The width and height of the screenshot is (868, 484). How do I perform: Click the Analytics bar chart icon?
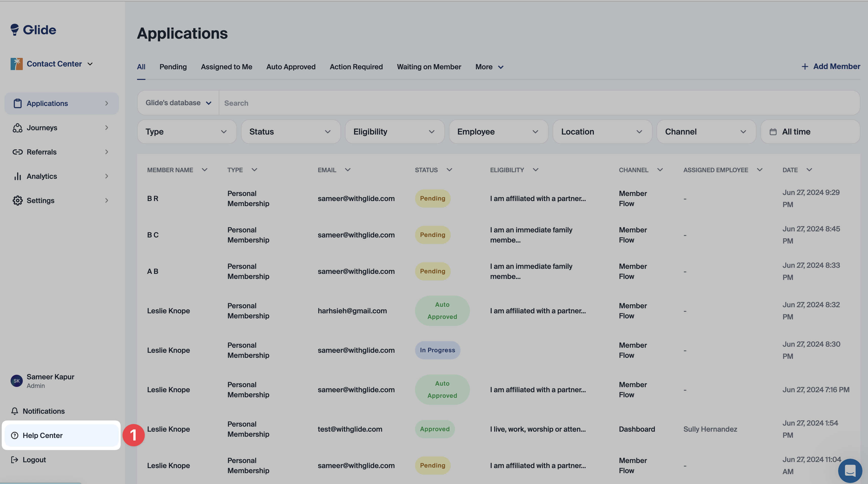click(x=17, y=176)
